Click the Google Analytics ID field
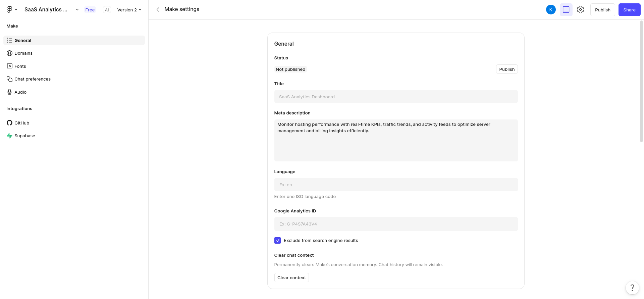 tap(396, 224)
